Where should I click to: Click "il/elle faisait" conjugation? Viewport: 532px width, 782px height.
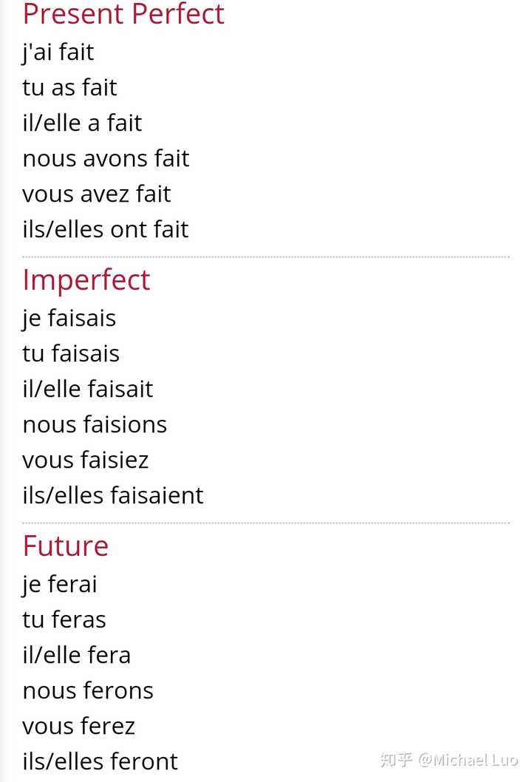pos(88,389)
